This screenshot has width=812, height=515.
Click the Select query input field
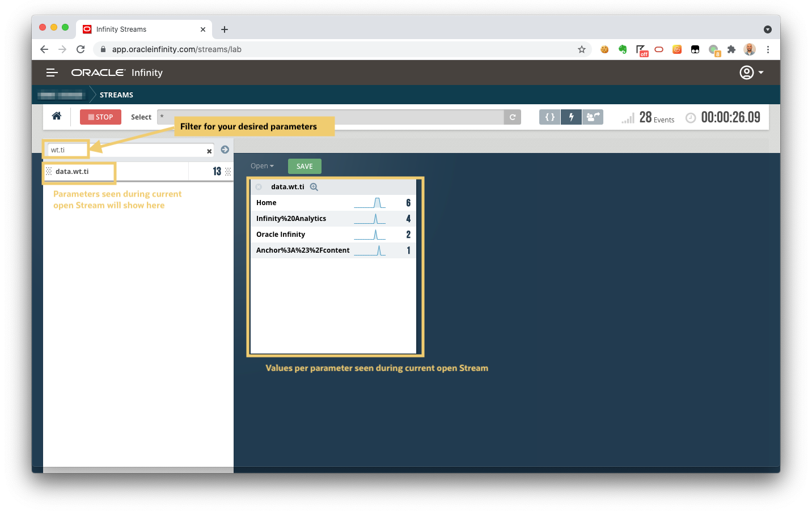click(331, 117)
